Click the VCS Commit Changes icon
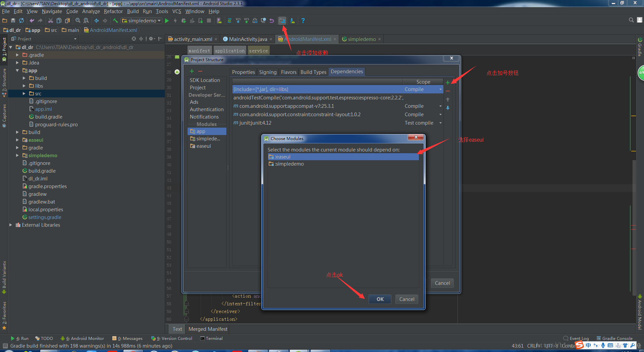 (247, 20)
